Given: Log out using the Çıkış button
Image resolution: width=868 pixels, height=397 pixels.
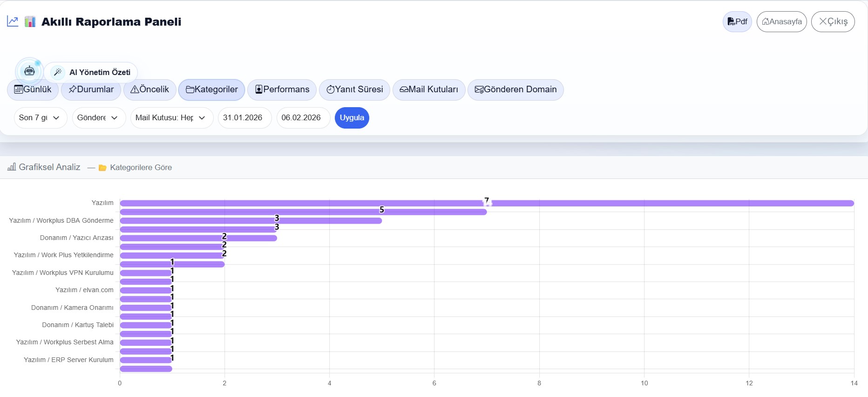Looking at the screenshot, I should [x=833, y=22].
